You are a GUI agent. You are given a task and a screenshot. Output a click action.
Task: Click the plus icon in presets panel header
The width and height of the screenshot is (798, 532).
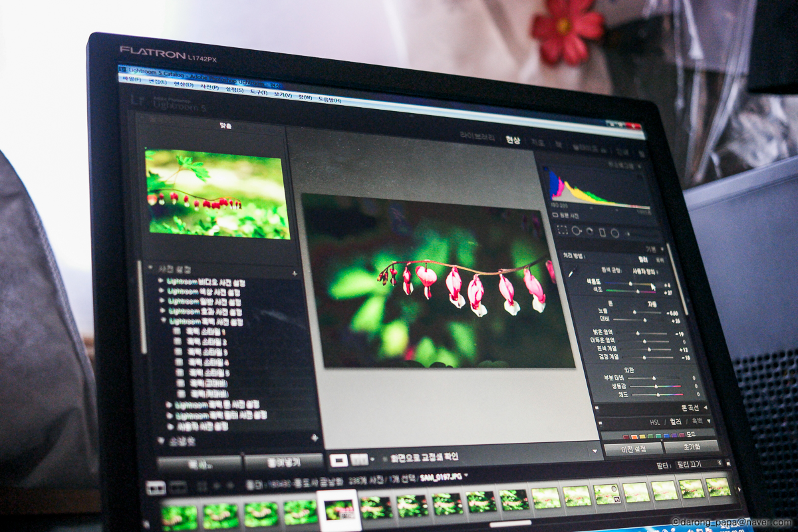click(x=295, y=273)
